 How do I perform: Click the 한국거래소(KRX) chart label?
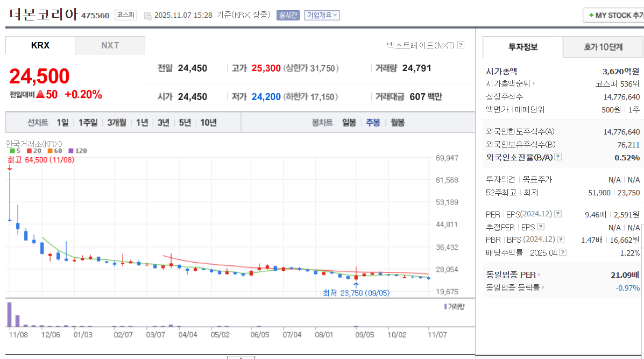(x=34, y=144)
